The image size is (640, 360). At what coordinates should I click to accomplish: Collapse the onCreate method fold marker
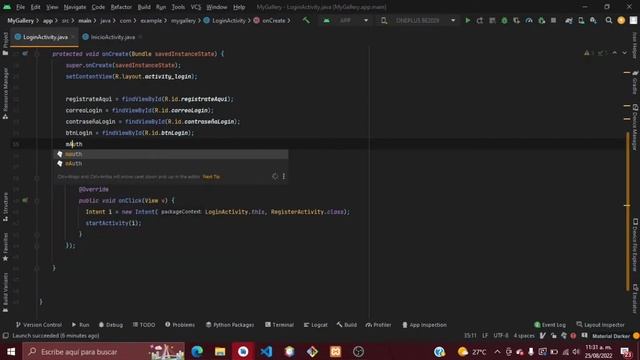point(37,53)
